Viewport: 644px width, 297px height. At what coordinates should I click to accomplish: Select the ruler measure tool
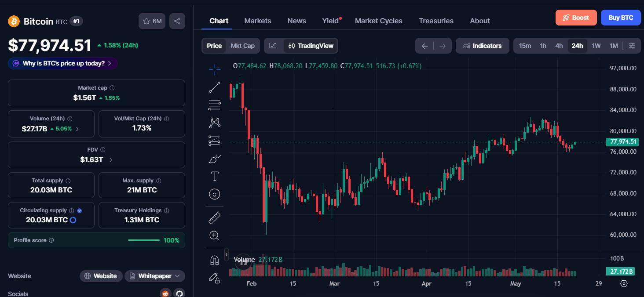(x=215, y=218)
